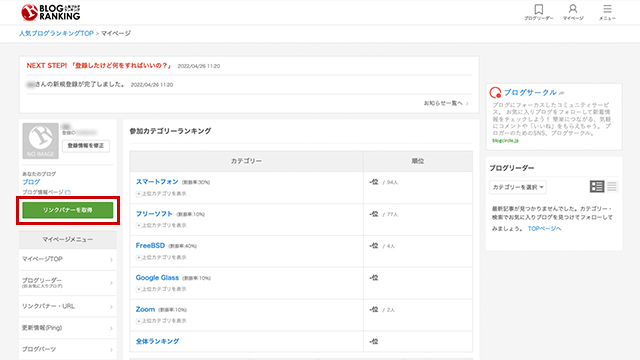Click the カテゴリー column header

[x=247, y=161]
